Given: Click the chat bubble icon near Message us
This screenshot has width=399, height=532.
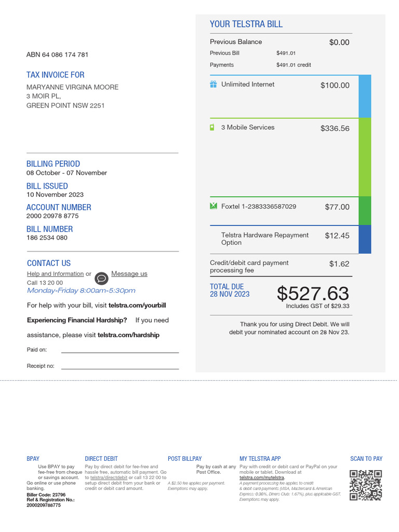Looking at the screenshot, I should click(101, 278).
